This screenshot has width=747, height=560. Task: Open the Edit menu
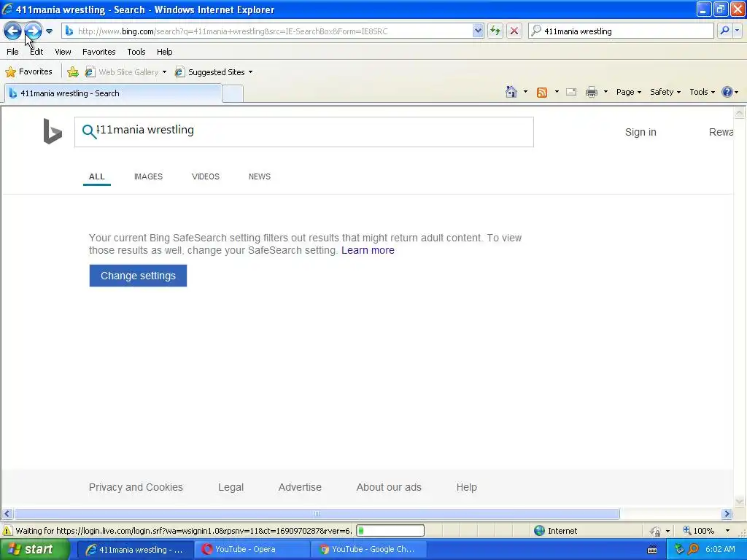(36, 52)
